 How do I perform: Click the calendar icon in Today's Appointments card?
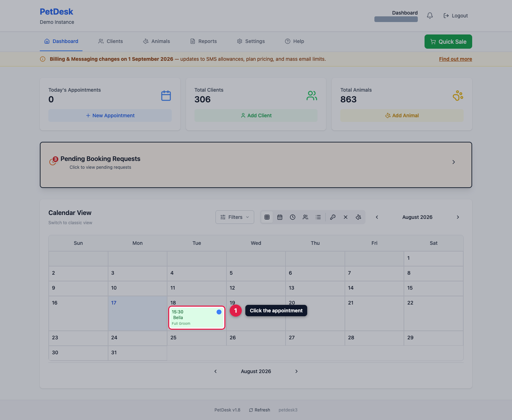coord(166,96)
